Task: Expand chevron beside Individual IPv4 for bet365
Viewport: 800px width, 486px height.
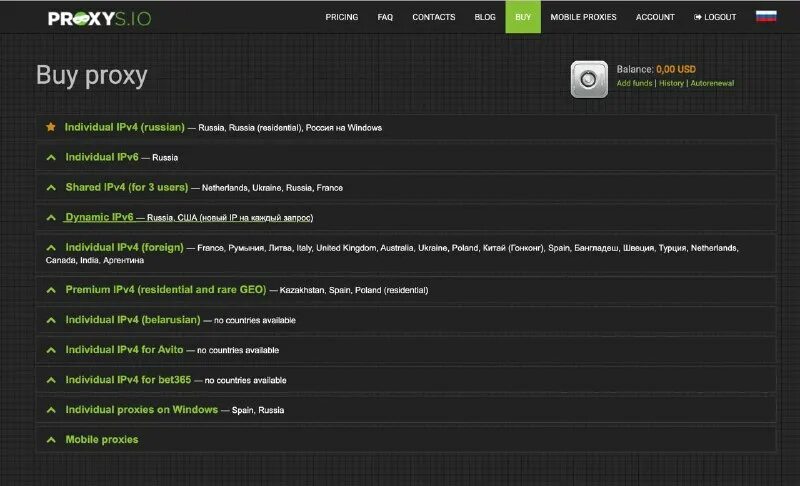Action: (51, 380)
